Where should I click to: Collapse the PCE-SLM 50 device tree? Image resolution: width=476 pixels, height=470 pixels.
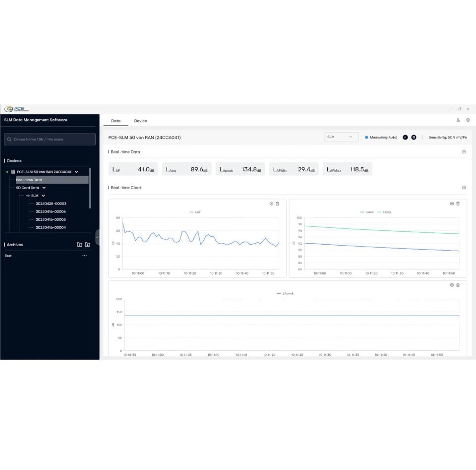coord(76,172)
